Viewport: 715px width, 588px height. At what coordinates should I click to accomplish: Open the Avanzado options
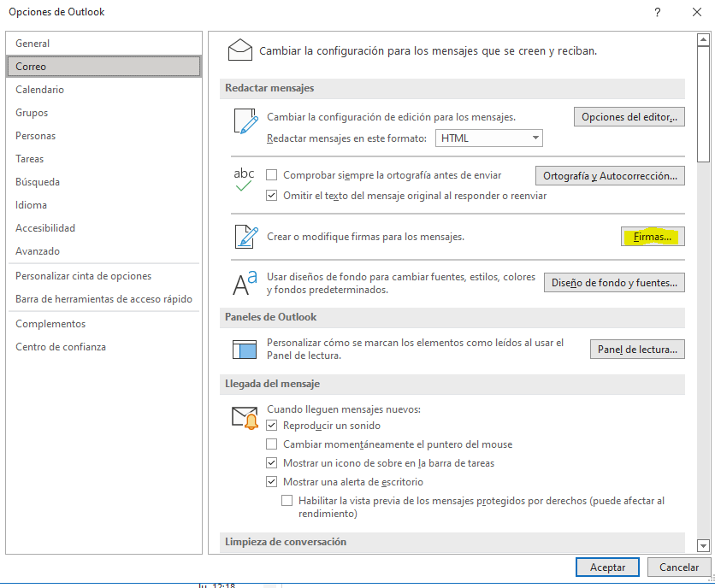(x=104, y=251)
